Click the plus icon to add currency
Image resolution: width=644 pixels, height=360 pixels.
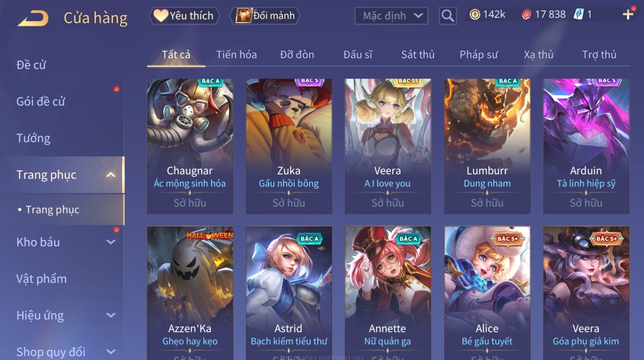pos(628,15)
